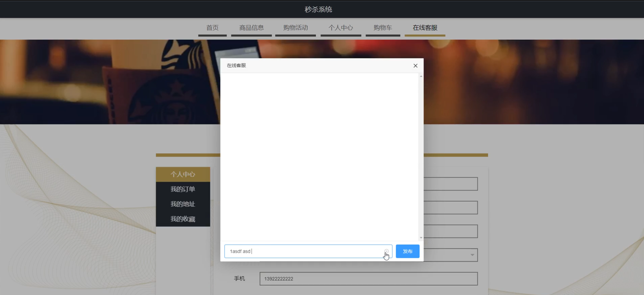This screenshot has width=644, height=295.
Task: Select the 在线客服 navigation tab
Action: click(425, 28)
